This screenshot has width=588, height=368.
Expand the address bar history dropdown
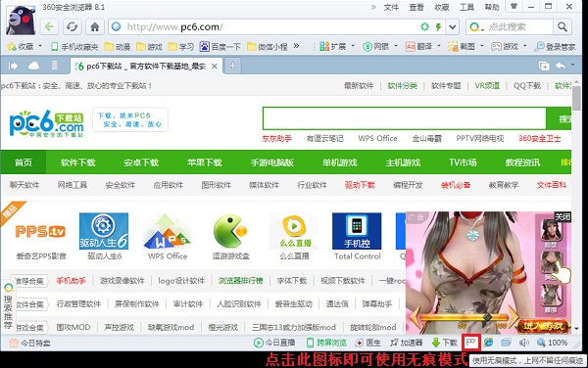tap(453, 27)
